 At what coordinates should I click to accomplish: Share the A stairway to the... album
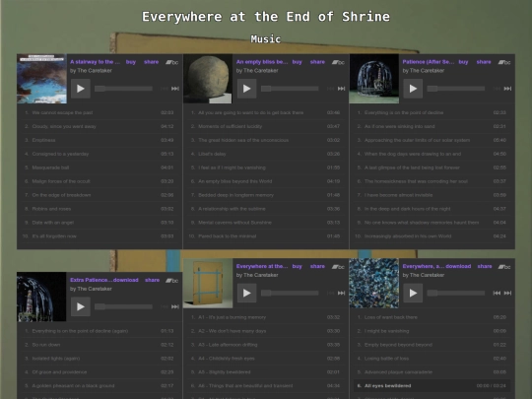click(x=152, y=62)
